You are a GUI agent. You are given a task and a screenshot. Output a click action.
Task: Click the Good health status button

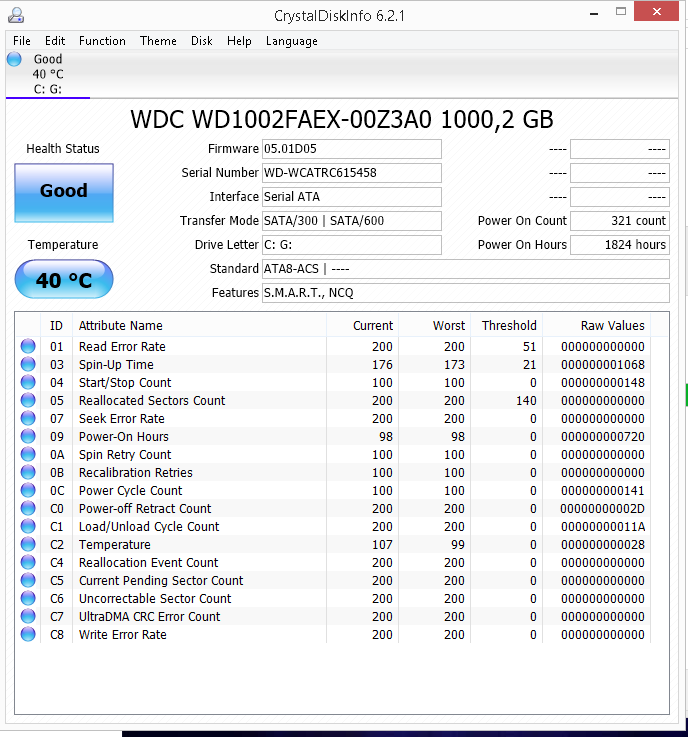[x=64, y=193]
